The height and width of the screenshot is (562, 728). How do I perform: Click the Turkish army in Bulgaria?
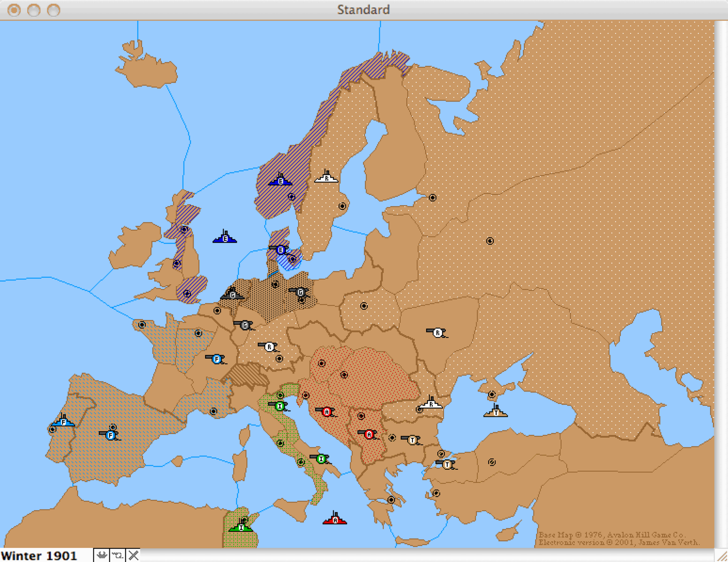click(412, 440)
